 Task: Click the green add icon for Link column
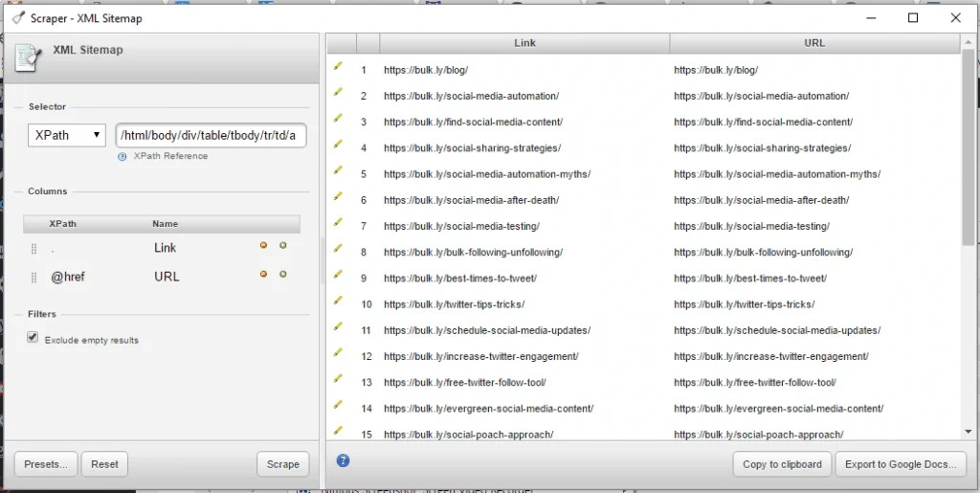tap(282, 246)
